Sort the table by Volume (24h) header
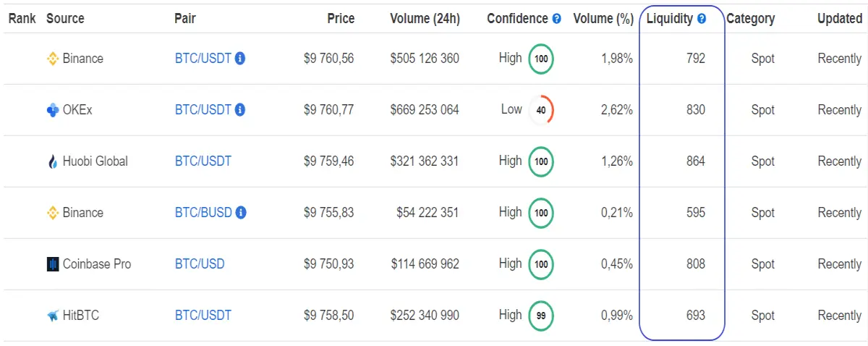Image resolution: width=868 pixels, height=346 pixels. point(425,19)
